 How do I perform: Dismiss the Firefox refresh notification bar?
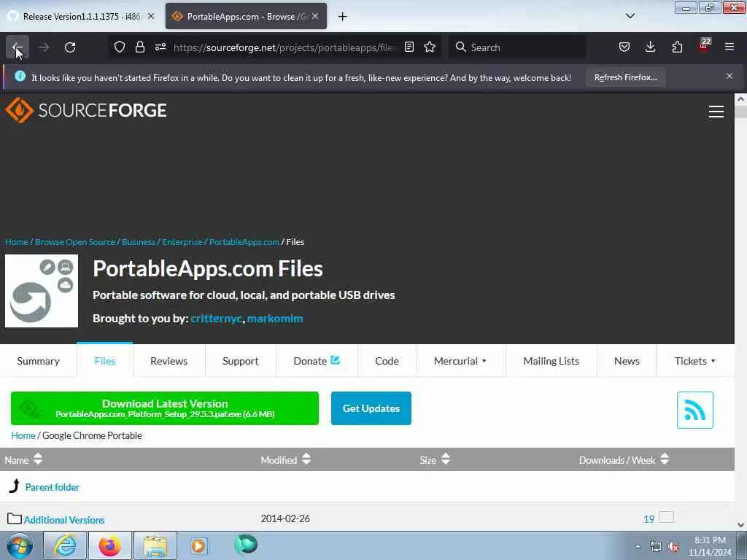tap(729, 76)
